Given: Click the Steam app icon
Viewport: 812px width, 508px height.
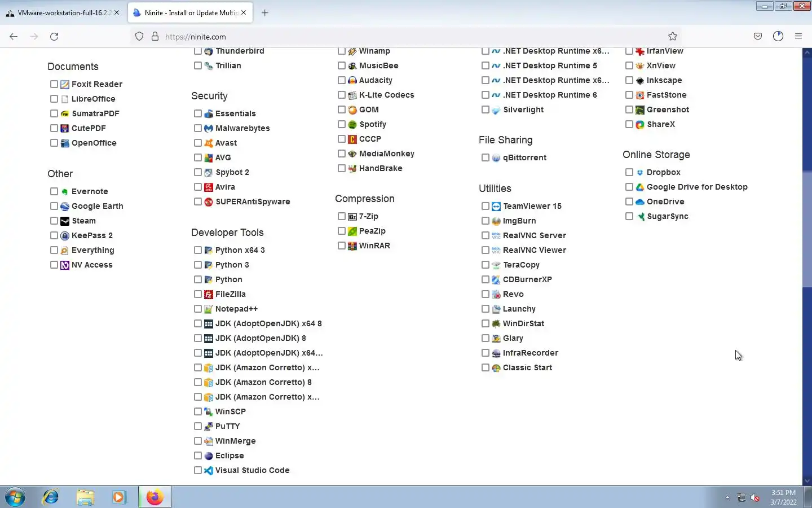Looking at the screenshot, I should click(65, 221).
